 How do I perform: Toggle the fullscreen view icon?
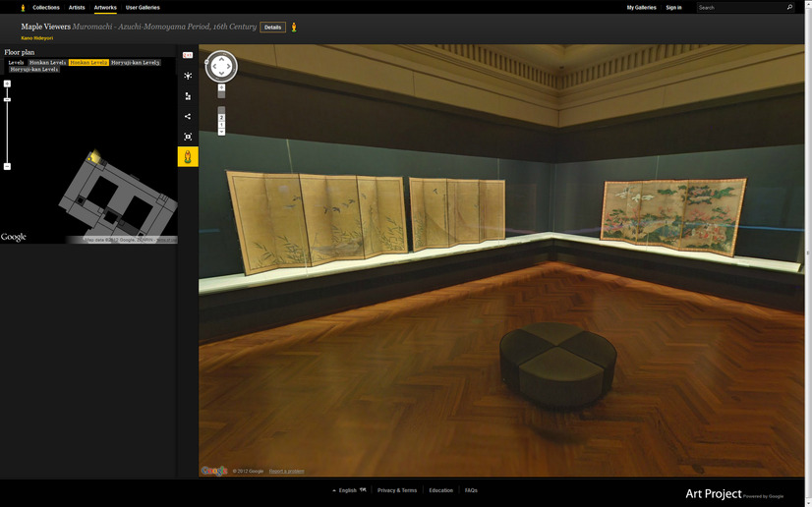(x=188, y=137)
